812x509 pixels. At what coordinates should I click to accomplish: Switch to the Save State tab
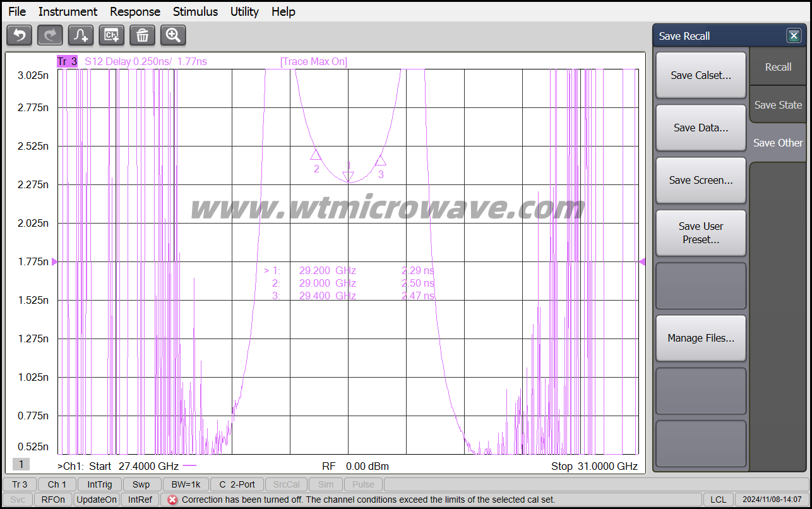click(x=778, y=105)
